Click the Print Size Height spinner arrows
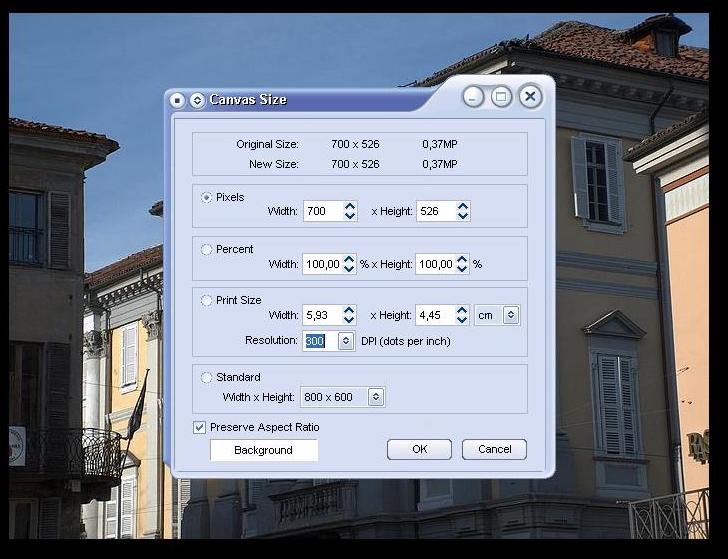 [462, 315]
